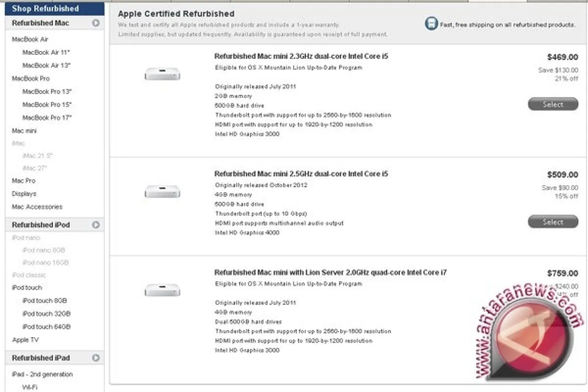Open the Mac mini Lion Server title

[x=331, y=272]
